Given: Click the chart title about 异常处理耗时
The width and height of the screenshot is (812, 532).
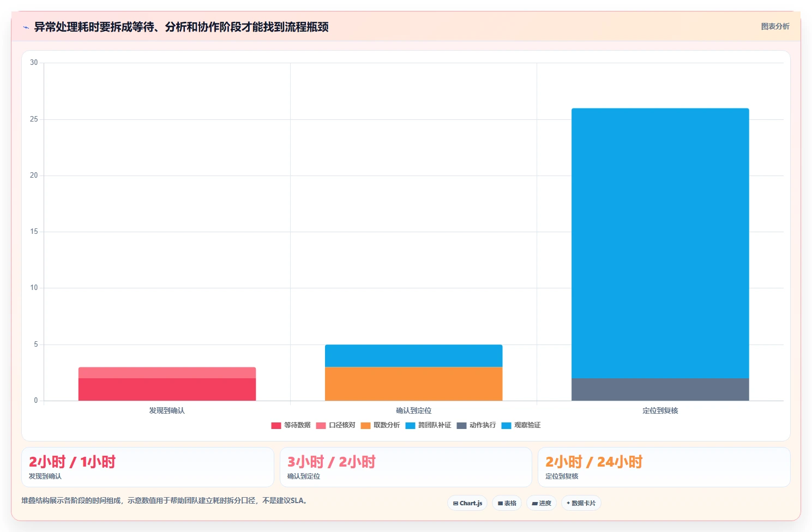Looking at the screenshot, I should point(181,27).
